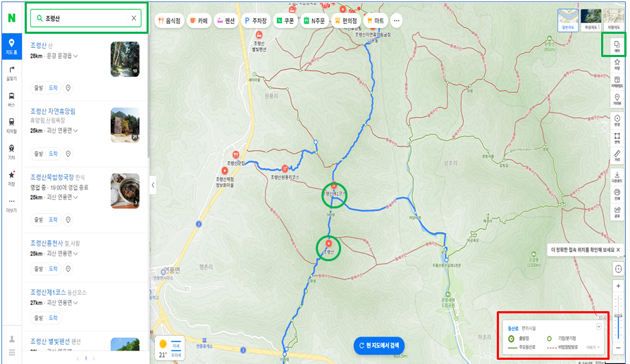Screen dimensions: 630x364
Task: Open the 지하철 (subway) sidebar item
Action: 12,125
